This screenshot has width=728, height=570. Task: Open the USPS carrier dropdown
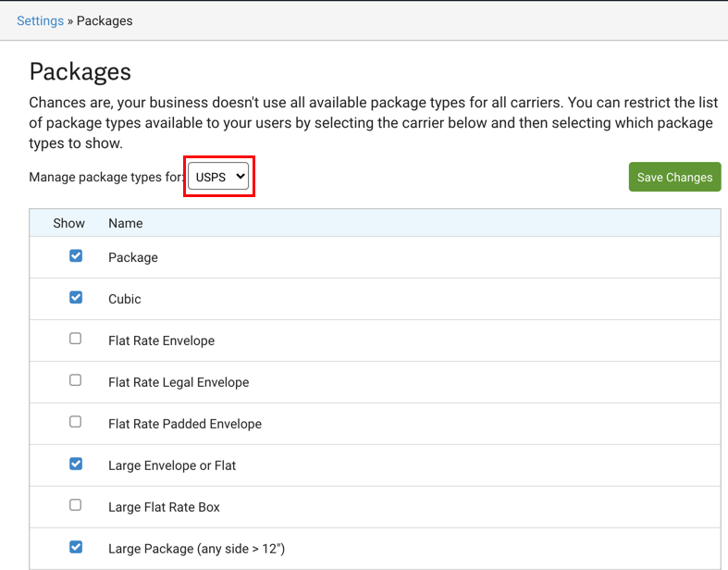click(218, 177)
